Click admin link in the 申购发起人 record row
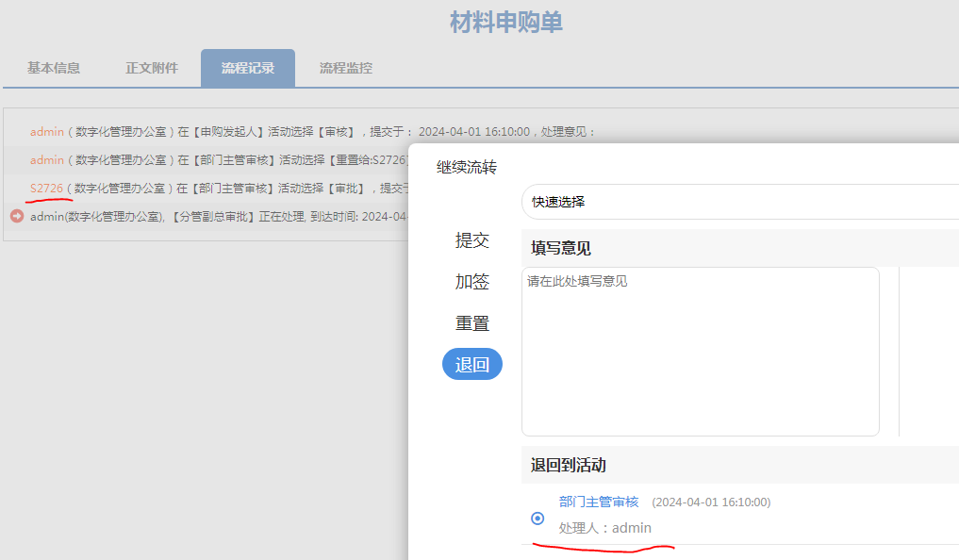The width and height of the screenshot is (959, 560). coord(47,132)
